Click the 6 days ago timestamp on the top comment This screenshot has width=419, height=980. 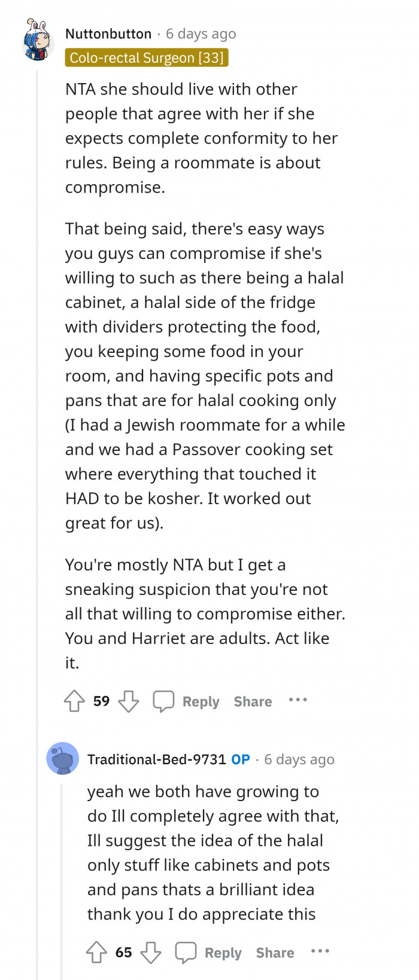pos(201,33)
